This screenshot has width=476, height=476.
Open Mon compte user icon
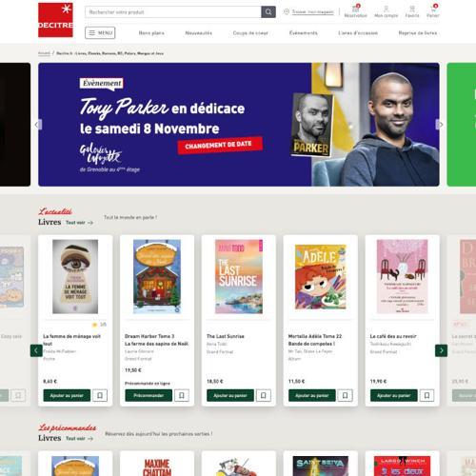click(386, 11)
